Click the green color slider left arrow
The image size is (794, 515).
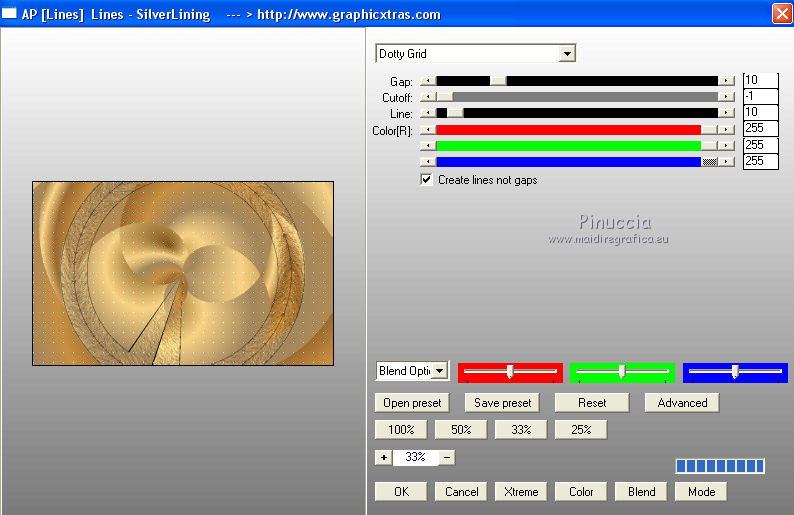point(428,146)
